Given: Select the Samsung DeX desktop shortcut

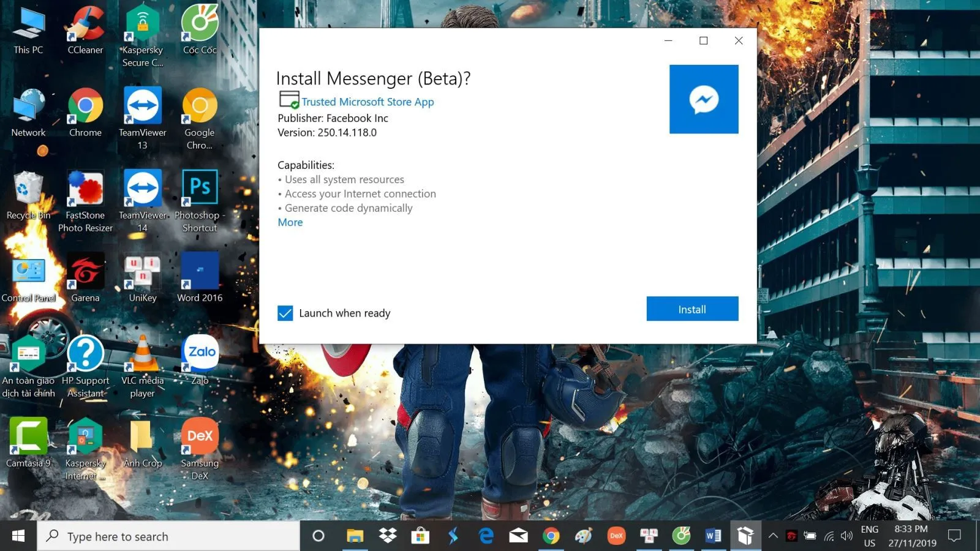Looking at the screenshot, I should [x=200, y=450].
